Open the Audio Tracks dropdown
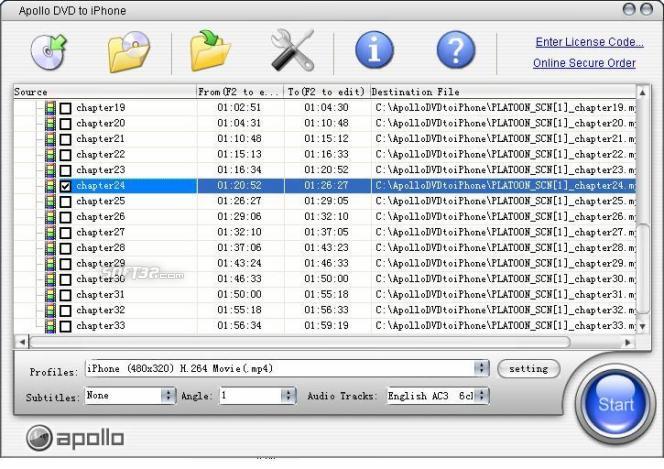Image resolution: width=664 pixels, height=469 pixels. (482, 395)
